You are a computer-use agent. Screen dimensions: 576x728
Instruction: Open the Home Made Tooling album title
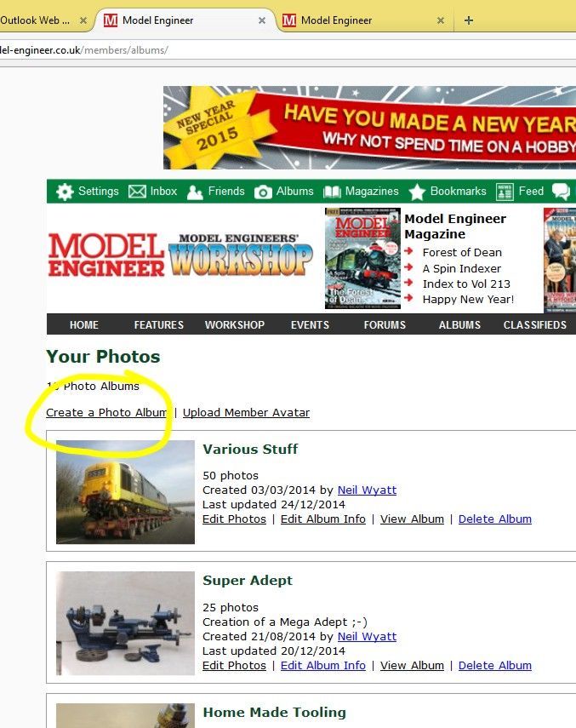tap(275, 712)
